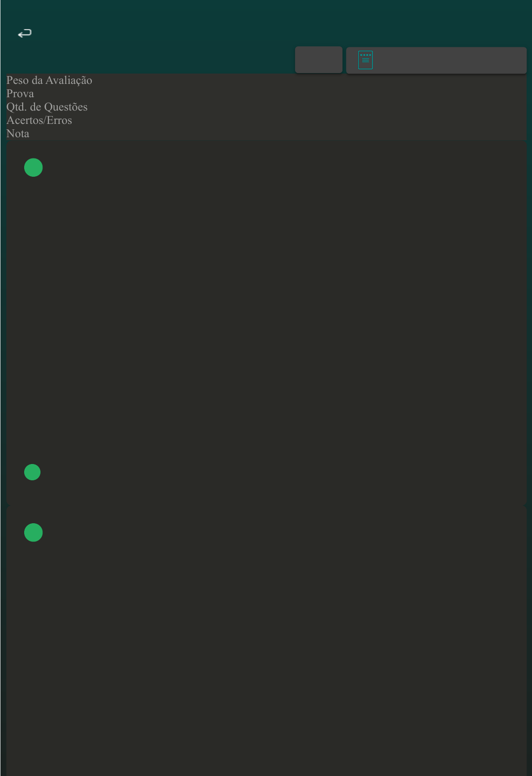The height and width of the screenshot is (776, 532).
Task: Click blank area right of the Prova label
Action: pos(280,93)
